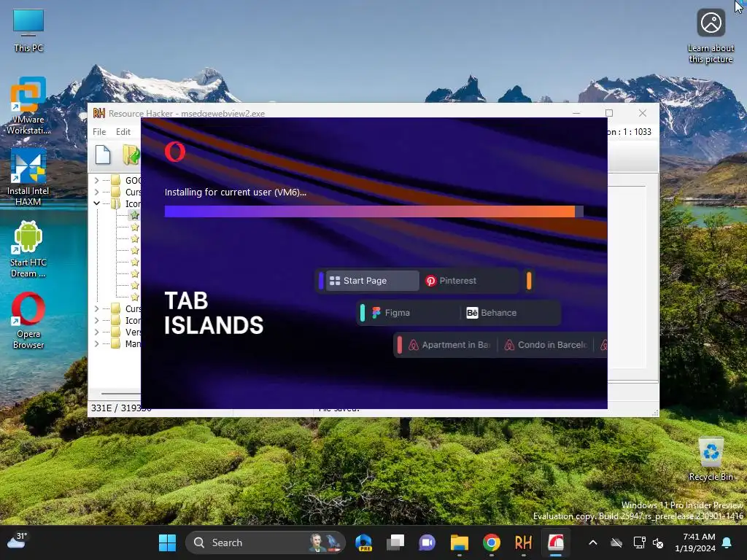Open Microsoft Edge PRE from the taskbar
Viewport: 747px width, 560px height.
pos(363,542)
